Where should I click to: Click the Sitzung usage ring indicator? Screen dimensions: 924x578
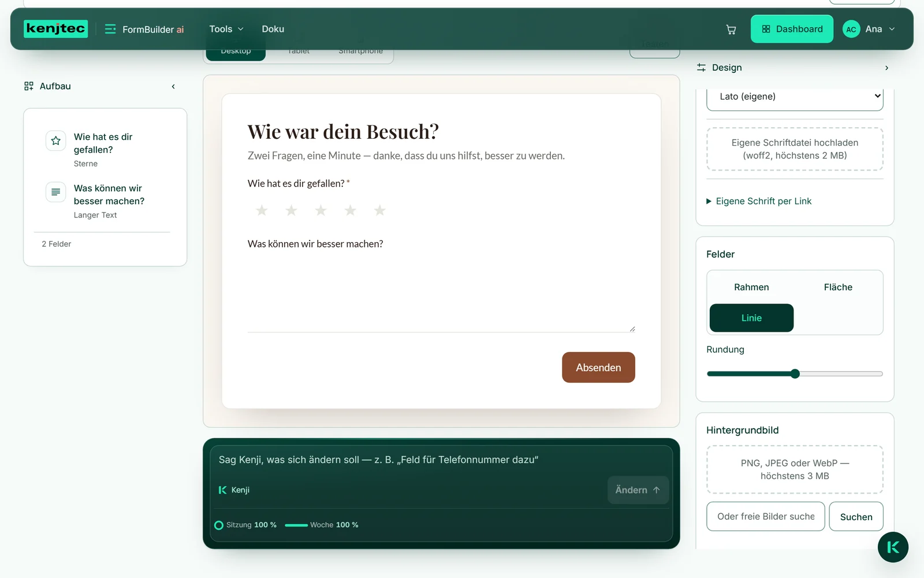(x=219, y=525)
